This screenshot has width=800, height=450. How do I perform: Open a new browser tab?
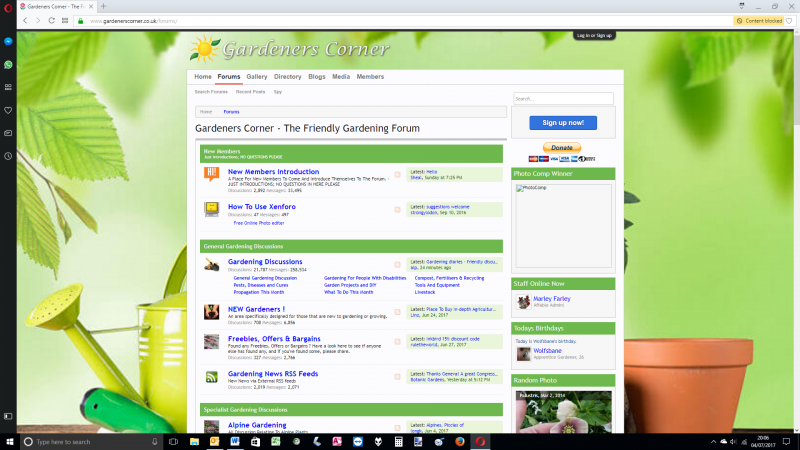pos(103,6)
